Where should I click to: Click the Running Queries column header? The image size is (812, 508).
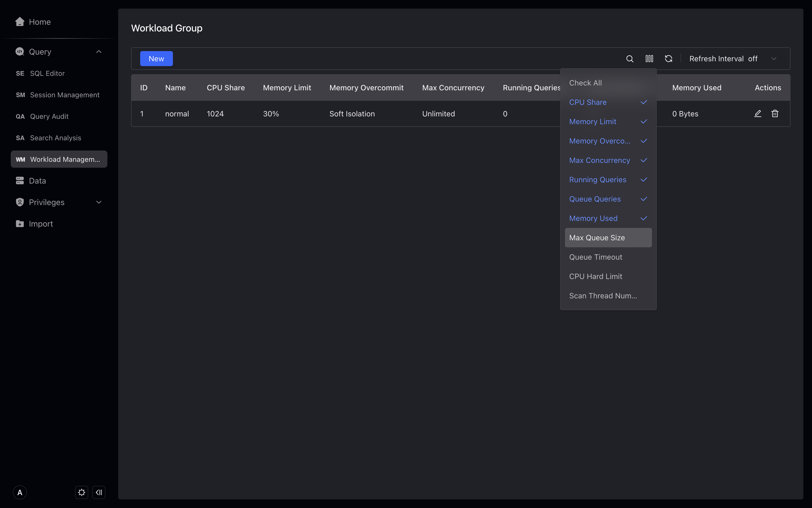pyautogui.click(x=531, y=88)
